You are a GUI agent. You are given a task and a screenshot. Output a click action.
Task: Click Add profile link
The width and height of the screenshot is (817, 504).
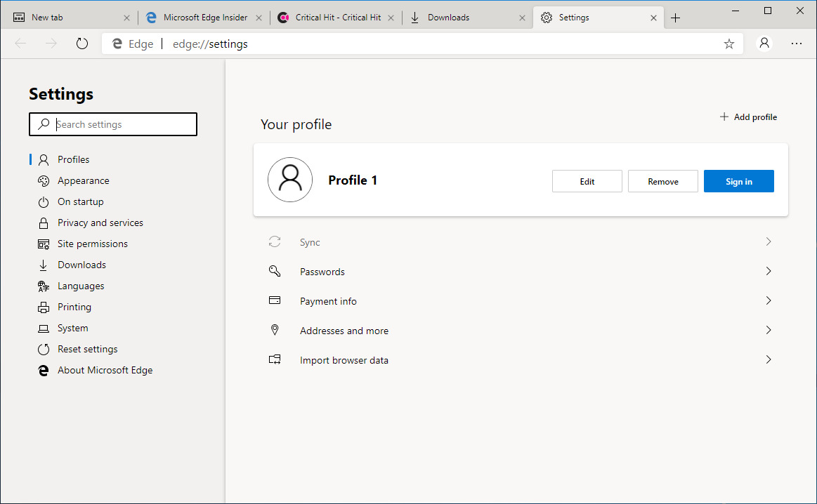749,117
